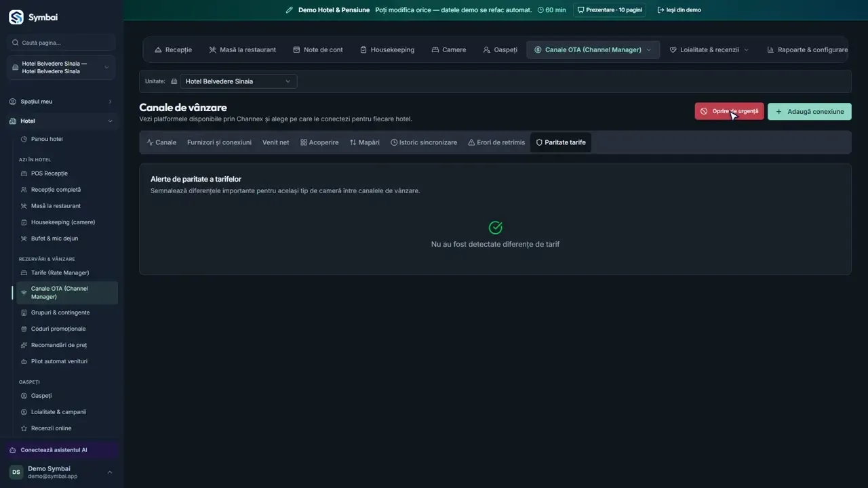The width and height of the screenshot is (868, 488).
Task: Click the Mapări arrows tab
Action: (x=364, y=142)
